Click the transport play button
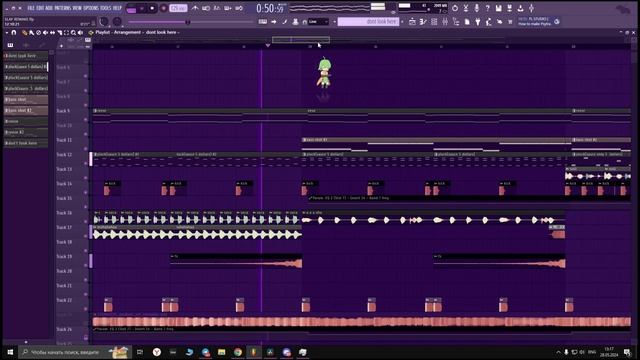Image resolution: width=640 pixels, height=360 pixels. coord(142,8)
